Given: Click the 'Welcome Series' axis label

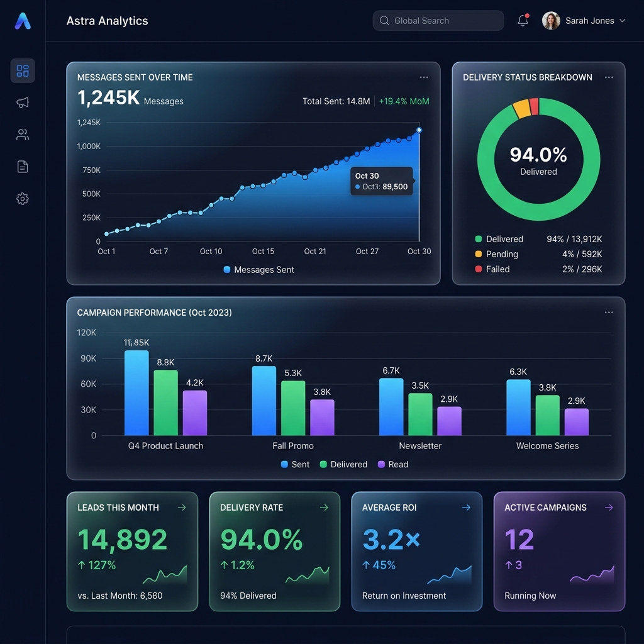Looking at the screenshot, I should [547, 446].
